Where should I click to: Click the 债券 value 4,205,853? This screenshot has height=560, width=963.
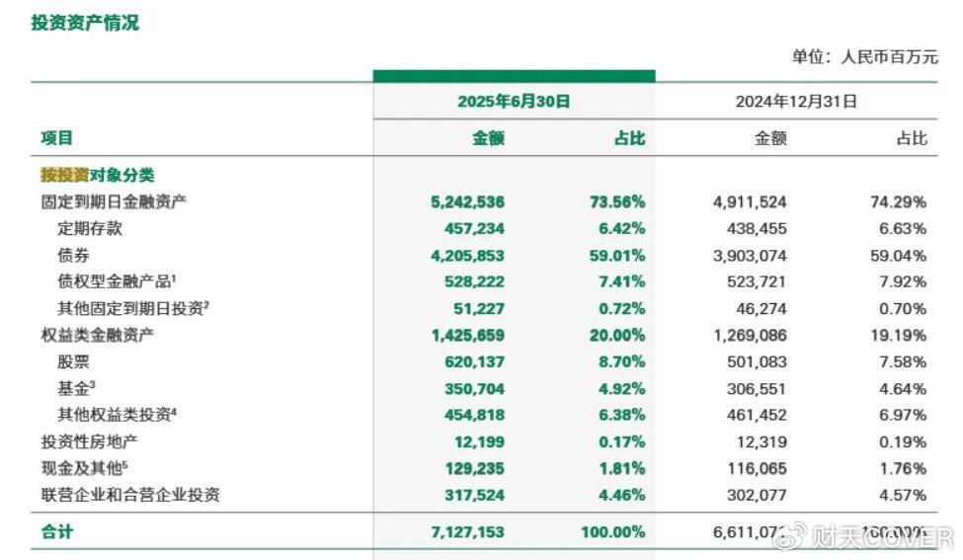pyautogui.click(x=467, y=255)
